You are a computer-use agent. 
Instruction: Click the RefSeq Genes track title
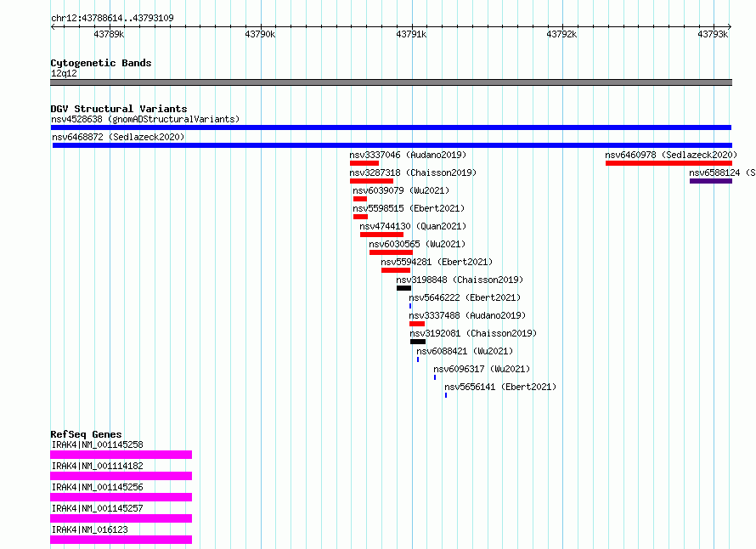tap(86, 434)
